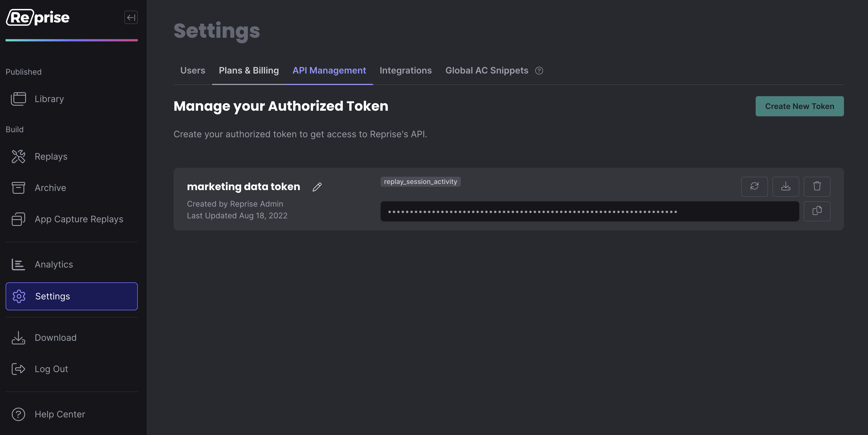Switch to the Users tab
The width and height of the screenshot is (868, 435).
coord(192,70)
